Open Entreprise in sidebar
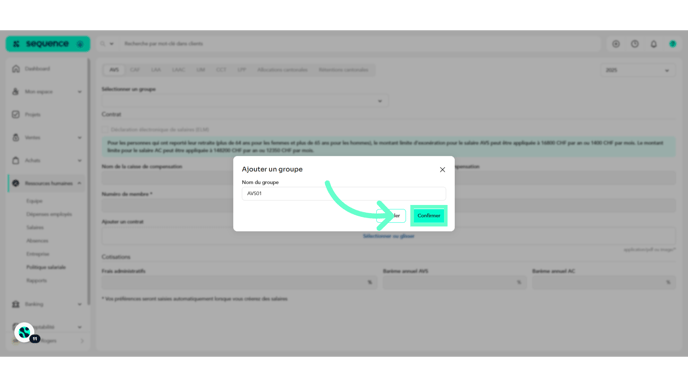 [38, 254]
